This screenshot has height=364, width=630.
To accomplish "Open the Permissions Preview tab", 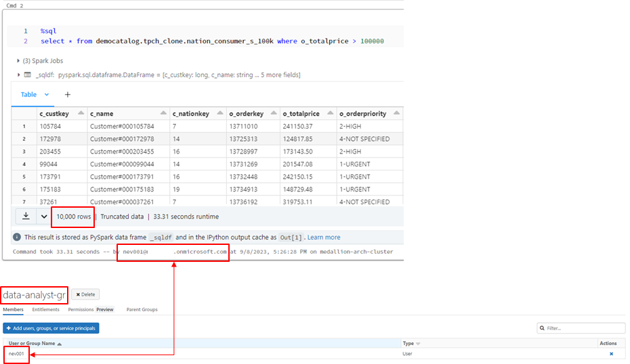I will [x=91, y=310].
